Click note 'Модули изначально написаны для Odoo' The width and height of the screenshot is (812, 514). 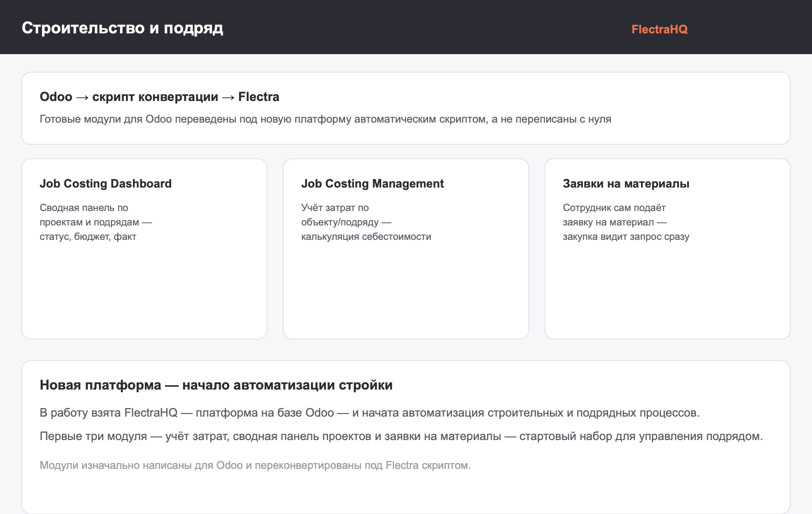255,465
